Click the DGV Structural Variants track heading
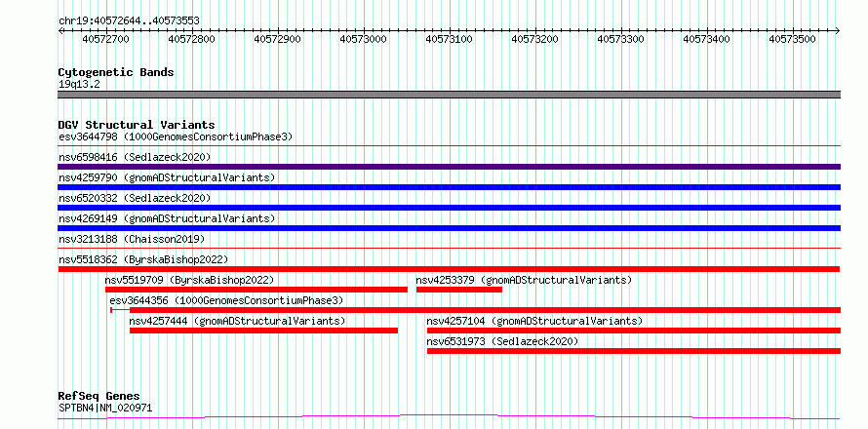The height and width of the screenshot is (429, 868). coord(137,125)
